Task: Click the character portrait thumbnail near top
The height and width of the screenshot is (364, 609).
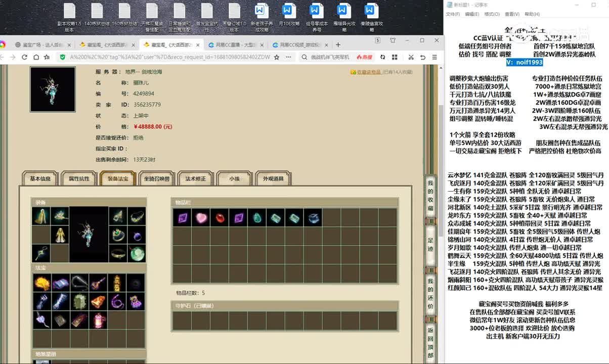Action: [x=53, y=89]
